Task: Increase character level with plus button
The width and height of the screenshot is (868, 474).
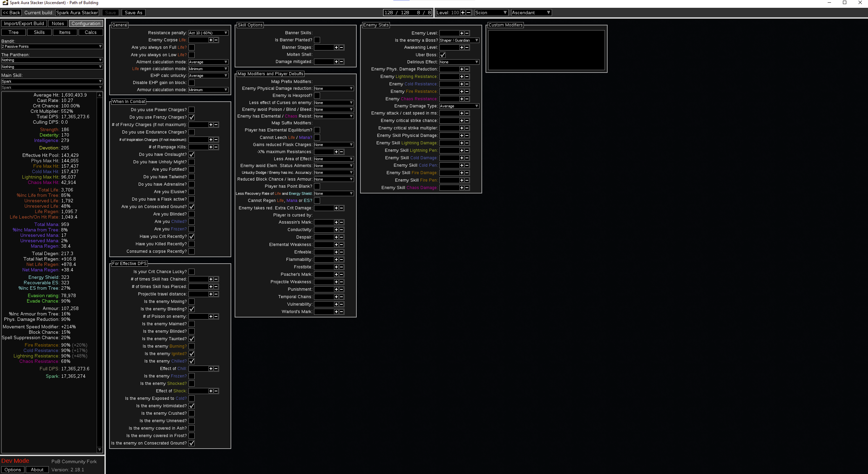Action: point(462,13)
